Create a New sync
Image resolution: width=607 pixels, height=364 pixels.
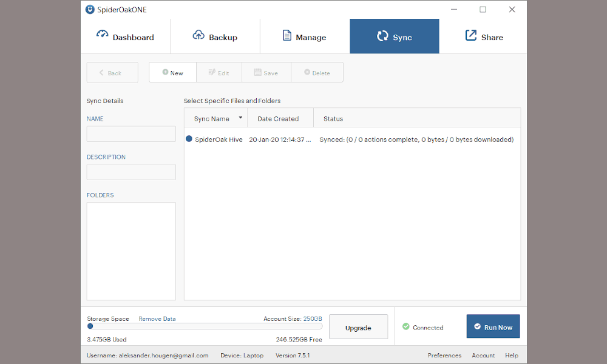[x=172, y=72]
